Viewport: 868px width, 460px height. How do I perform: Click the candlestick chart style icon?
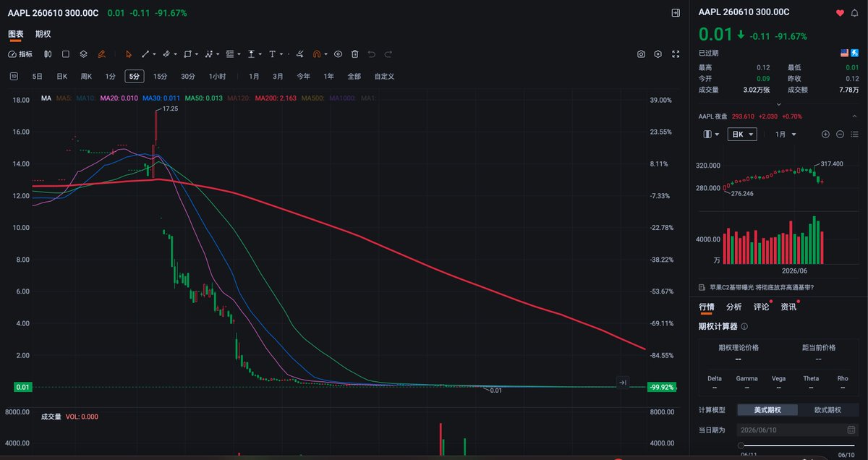(x=48, y=54)
